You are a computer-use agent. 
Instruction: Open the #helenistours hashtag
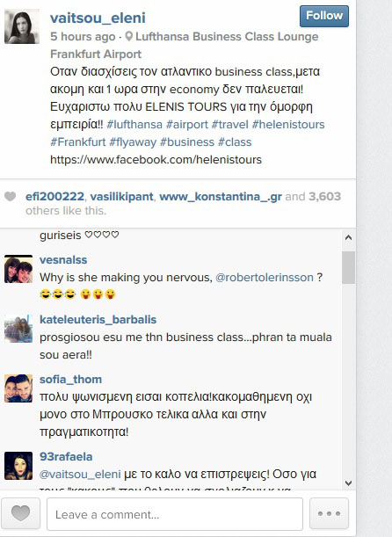[288, 124]
